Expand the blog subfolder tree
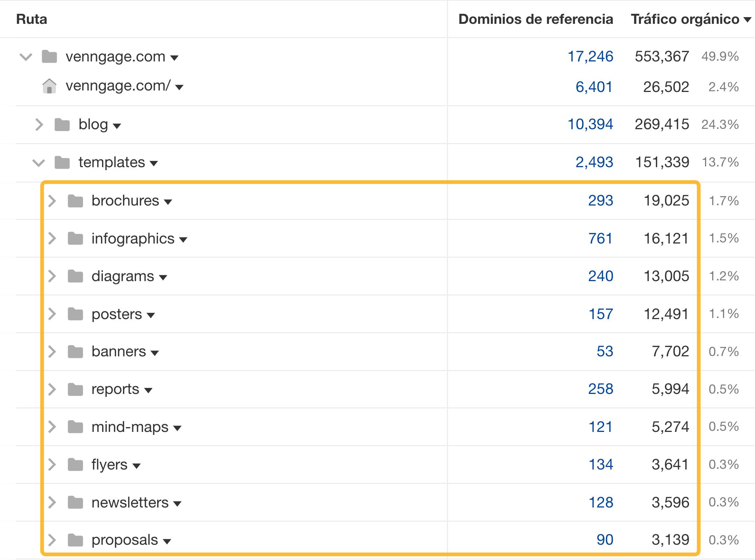The image size is (755, 560). pyautogui.click(x=39, y=124)
